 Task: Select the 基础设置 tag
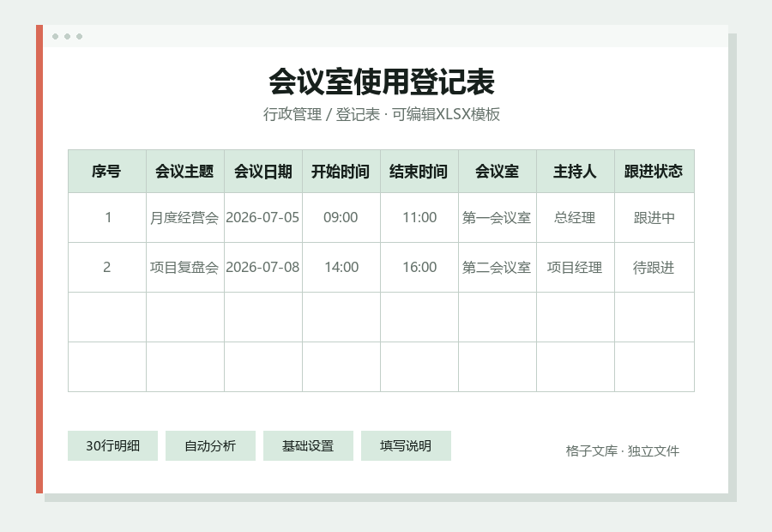pyautogui.click(x=308, y=446)
